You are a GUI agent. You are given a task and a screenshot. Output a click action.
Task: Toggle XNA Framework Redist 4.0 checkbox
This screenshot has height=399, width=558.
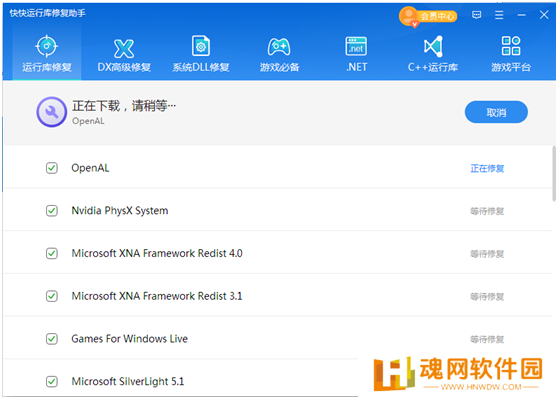point(52,253)
